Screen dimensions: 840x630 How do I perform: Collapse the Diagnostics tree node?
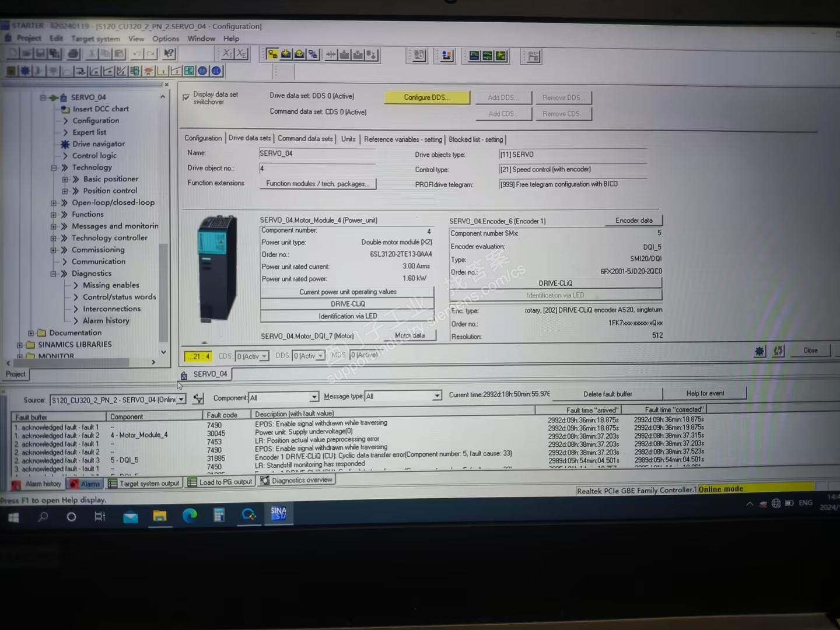pyautogui.click(x=54, y=274)
